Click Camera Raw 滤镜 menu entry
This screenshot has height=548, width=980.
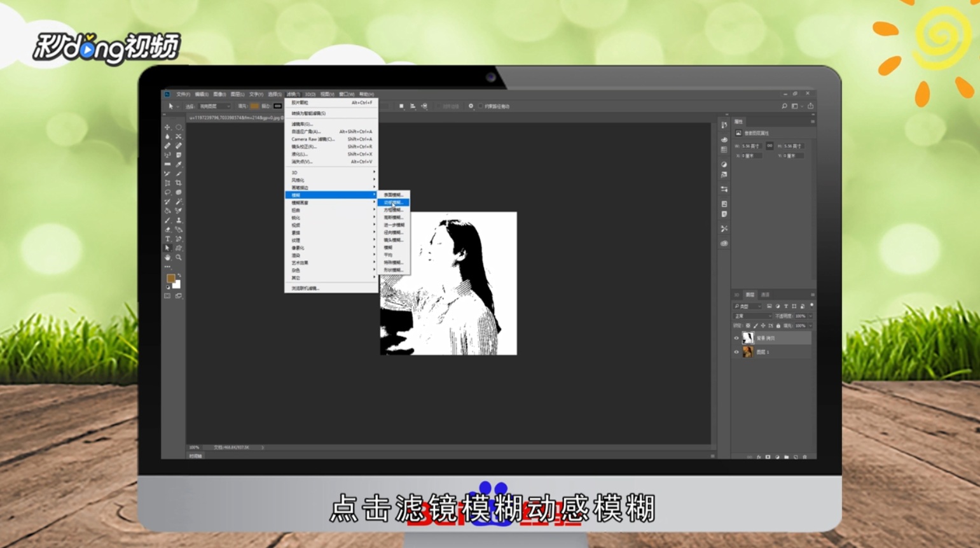click(x=331, y=139)
